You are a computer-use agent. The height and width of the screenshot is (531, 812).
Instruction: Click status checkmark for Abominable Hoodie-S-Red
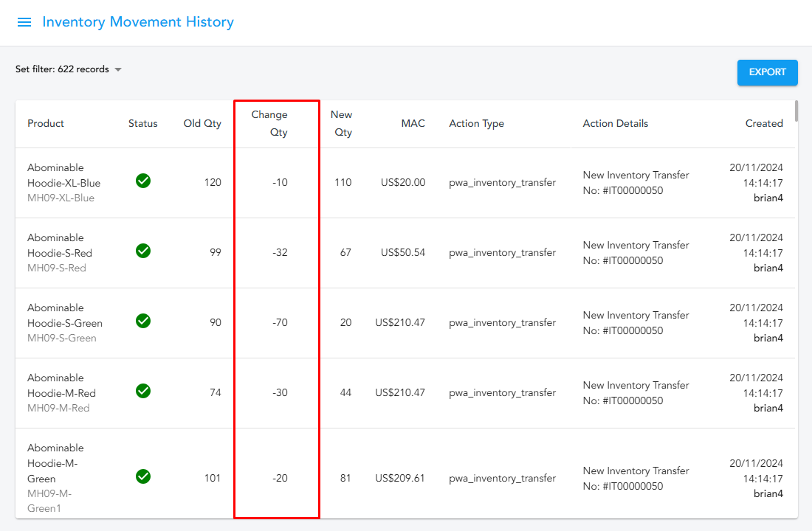coord(143,251)
